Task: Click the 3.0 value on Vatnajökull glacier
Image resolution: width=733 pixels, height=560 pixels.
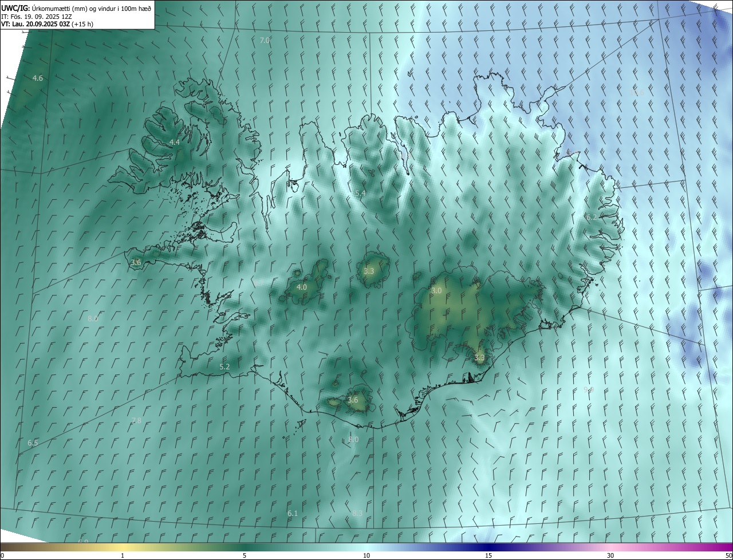Action: click(436, 290)
